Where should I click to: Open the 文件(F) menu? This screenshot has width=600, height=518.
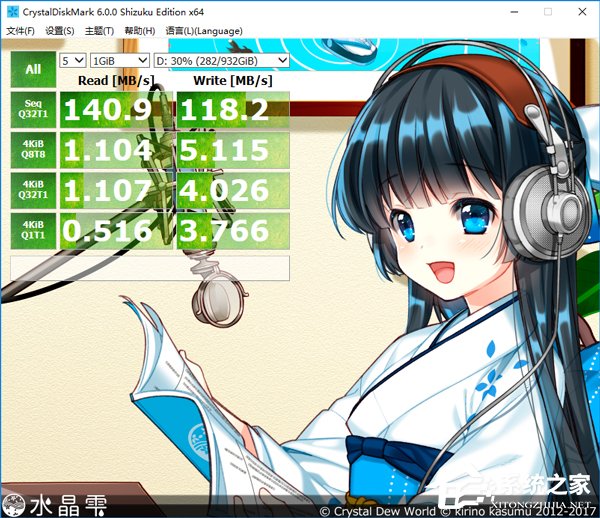[20, 31]
